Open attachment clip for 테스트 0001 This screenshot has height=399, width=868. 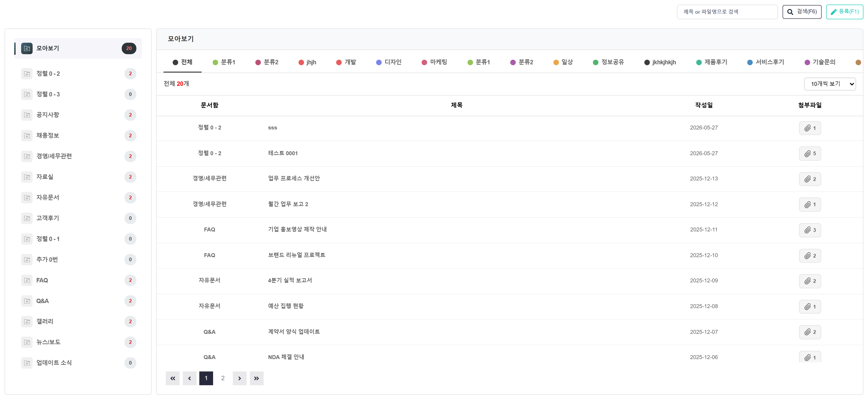pyautogui.click(x=810, y=154)
